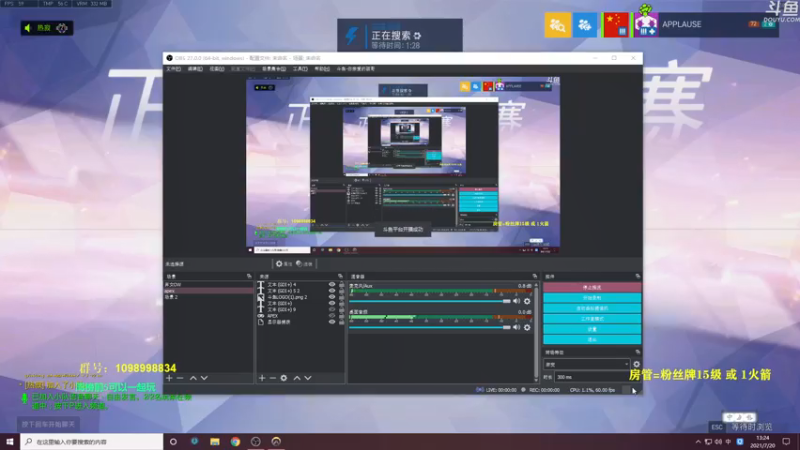Toggle visibility of 显示器捕获 source

(x=332, y=322)
